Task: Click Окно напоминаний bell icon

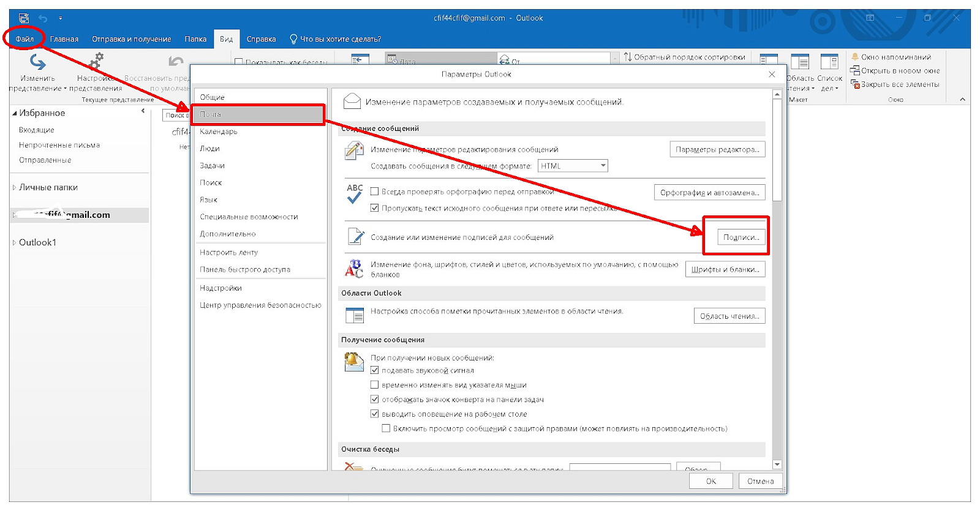Action: click(855, 57)
